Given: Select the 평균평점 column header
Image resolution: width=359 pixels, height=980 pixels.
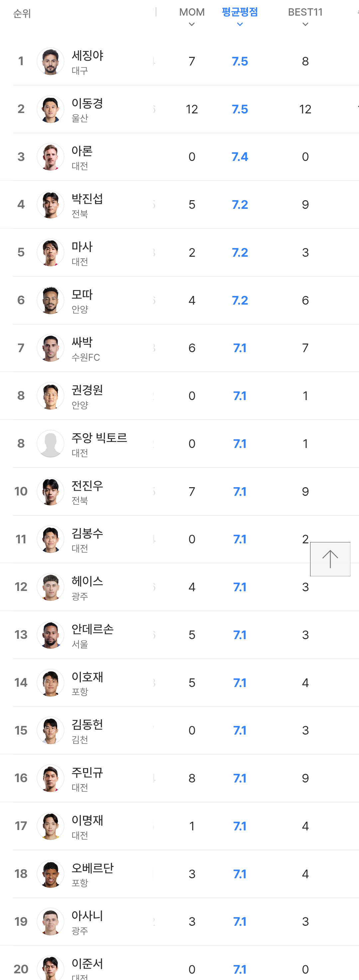Looking at the screenshot, I should tap(240, 12).
